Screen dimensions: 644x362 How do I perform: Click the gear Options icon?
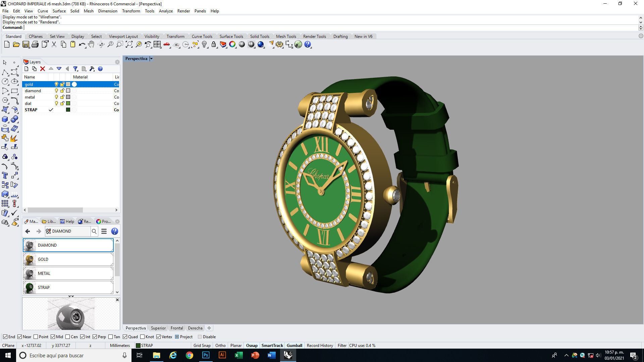tap(279, 44)
